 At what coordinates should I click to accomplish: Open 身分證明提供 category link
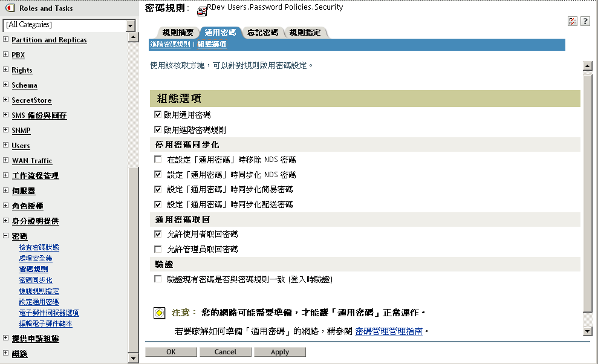tap(35, 221)
